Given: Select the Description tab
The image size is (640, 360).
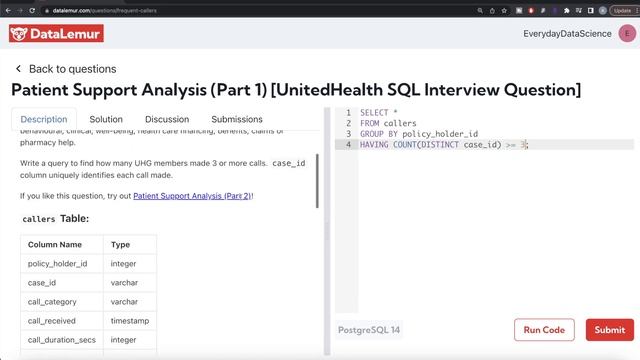Looking at the screenshot, I should pyautogui.click(x=44, y=119).
